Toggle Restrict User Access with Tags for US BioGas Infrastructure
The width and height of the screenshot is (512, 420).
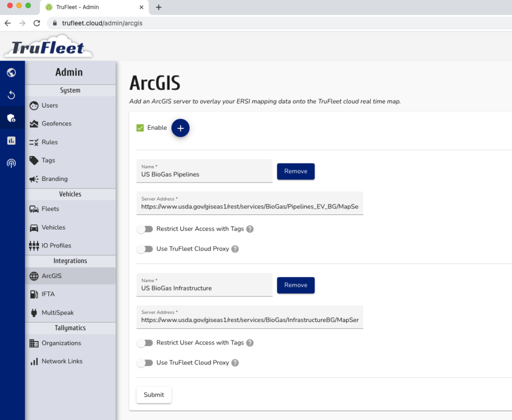coord(145,343)
